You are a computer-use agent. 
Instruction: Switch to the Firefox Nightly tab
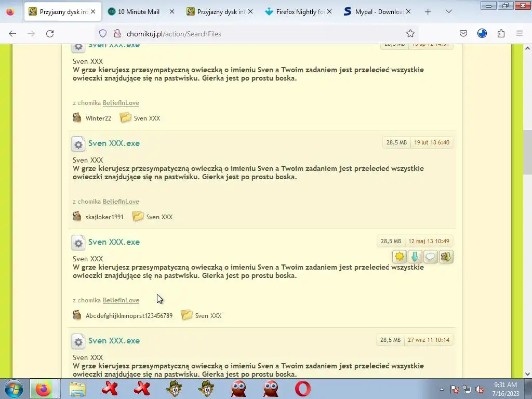298,12
